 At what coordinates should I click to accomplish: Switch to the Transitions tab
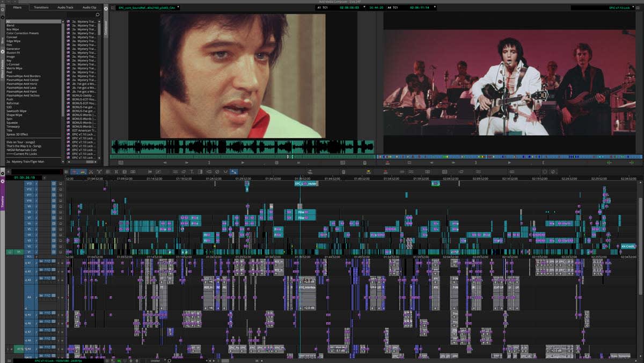(41, 8)
